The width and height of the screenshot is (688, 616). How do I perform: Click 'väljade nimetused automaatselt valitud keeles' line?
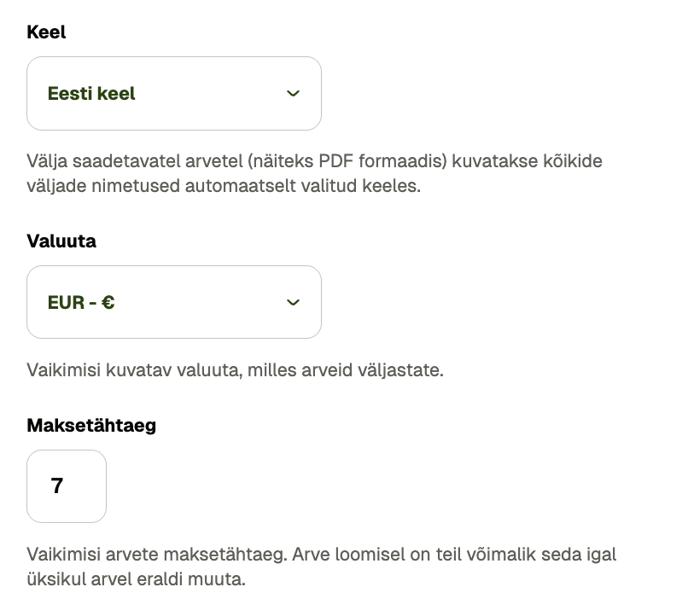(x=224, y=185)
